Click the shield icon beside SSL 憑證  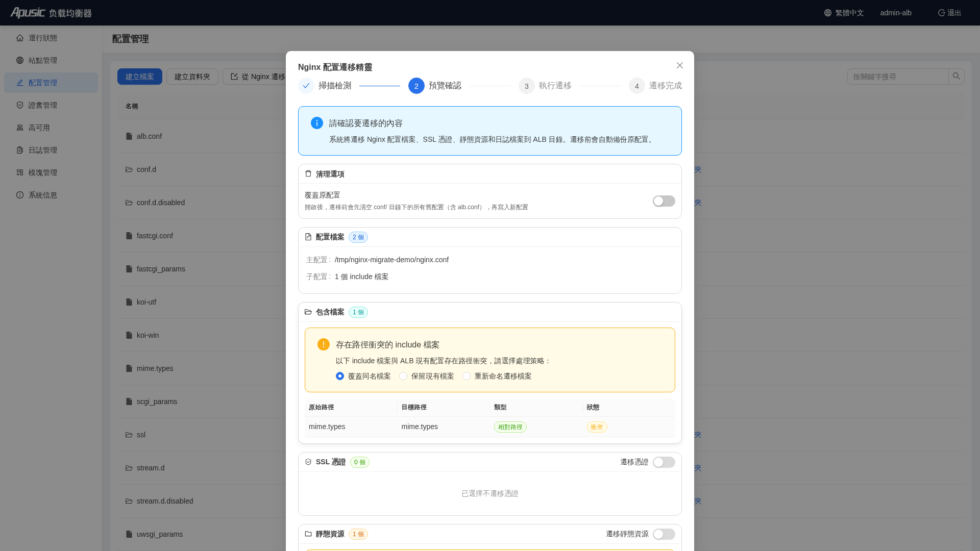[308, 462]
